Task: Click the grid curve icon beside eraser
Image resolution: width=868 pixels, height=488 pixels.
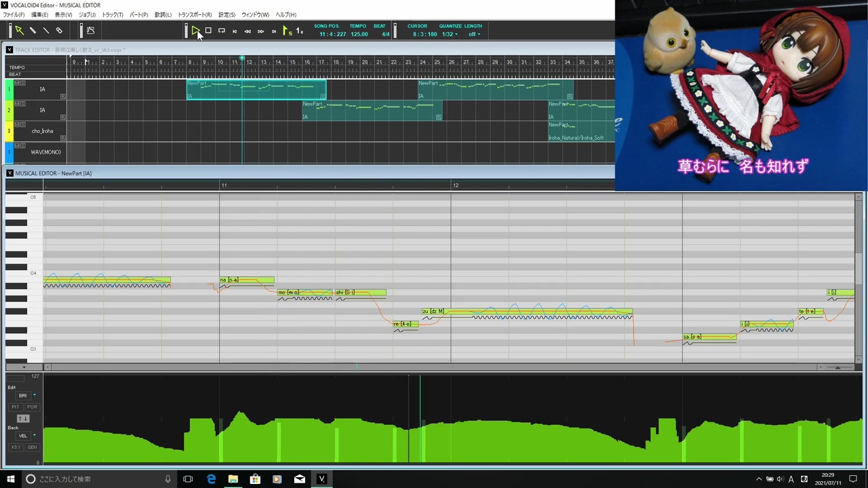Action: point(90,30)
